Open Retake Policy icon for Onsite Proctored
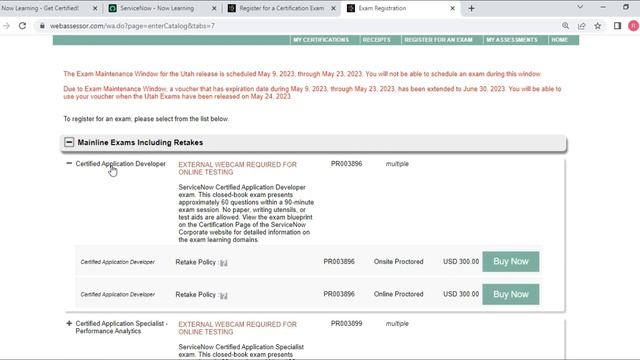This screenshot has width=640, height=360. tap(224, 263)
